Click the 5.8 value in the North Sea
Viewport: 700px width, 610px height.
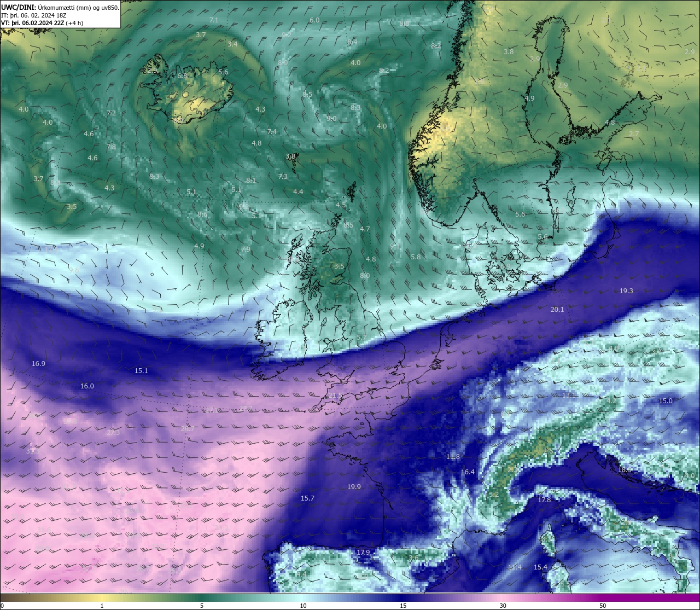[416, 257]
